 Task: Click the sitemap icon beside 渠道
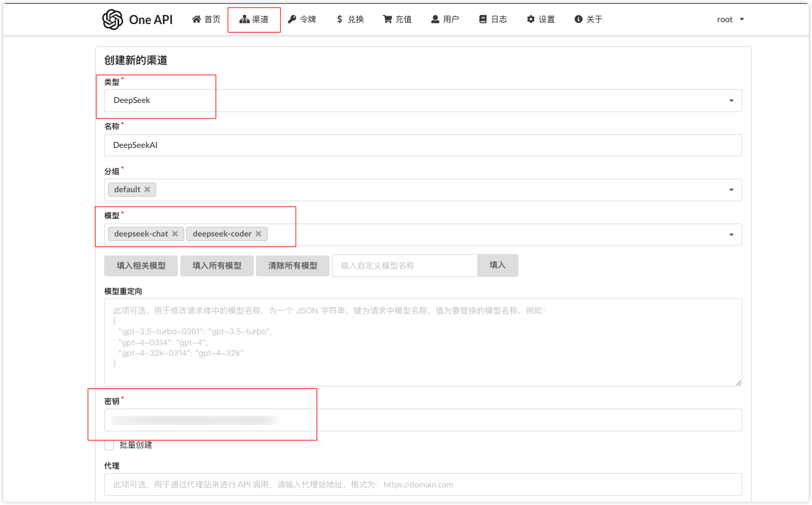tap(244, 20)
